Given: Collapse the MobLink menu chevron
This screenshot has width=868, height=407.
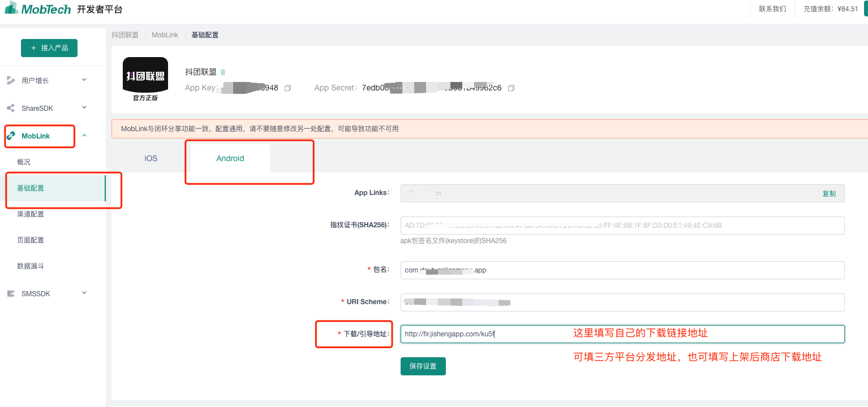Looking at the screenshot, I should 84,136.
